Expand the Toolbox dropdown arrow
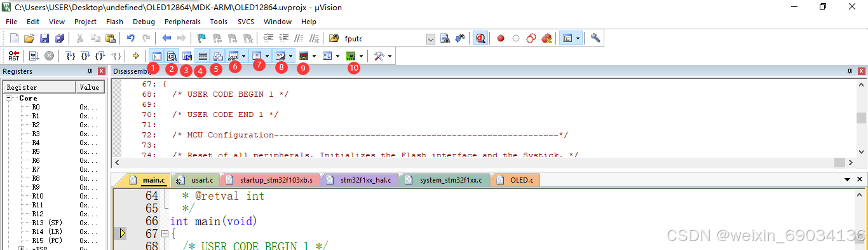Screen dimensions: 868x250 390,56
